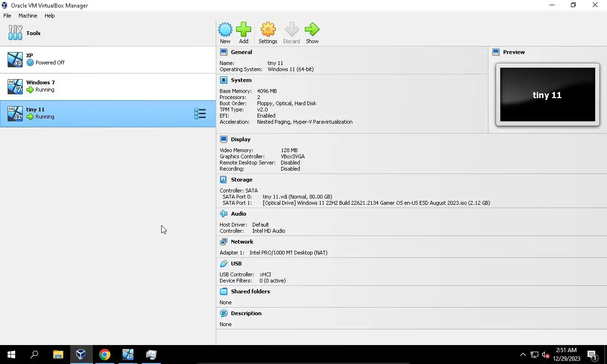Open the Description heading link
The width and height of the screenshot is (607, 364).
click(x=246, y=313)
